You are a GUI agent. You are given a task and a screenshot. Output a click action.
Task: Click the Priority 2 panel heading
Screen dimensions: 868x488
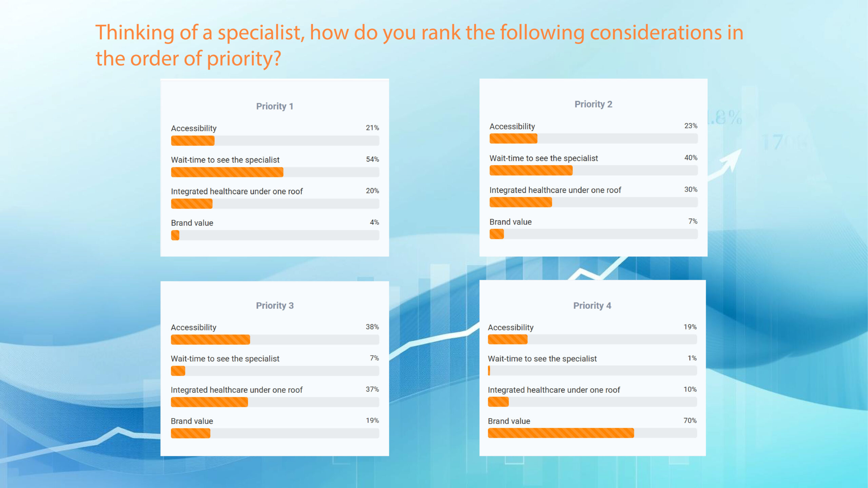coord(593,104)
